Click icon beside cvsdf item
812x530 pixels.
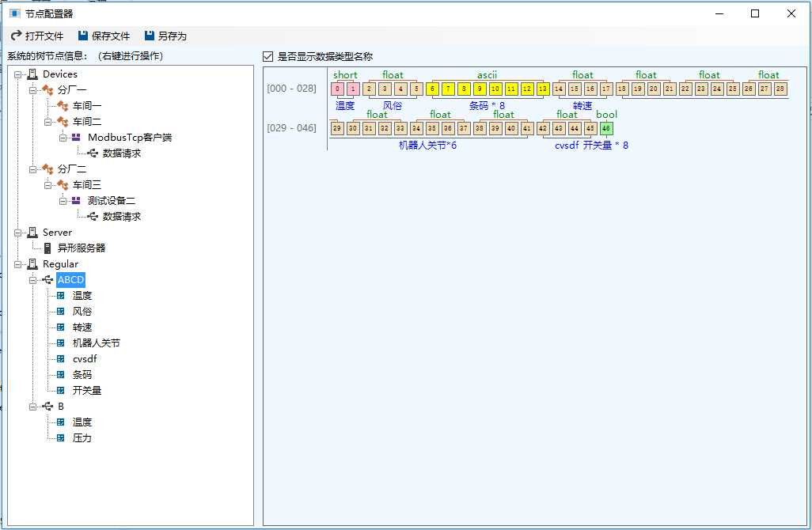[61, 358]
